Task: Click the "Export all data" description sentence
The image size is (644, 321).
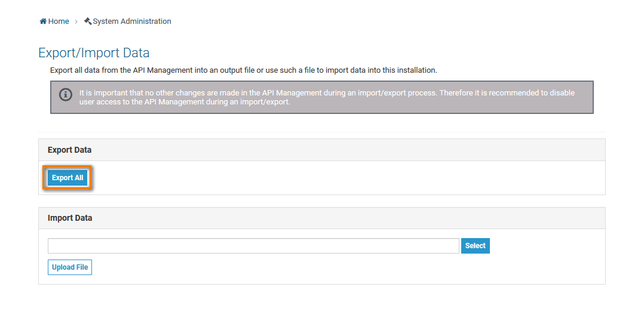Action: tap(244, 70)
